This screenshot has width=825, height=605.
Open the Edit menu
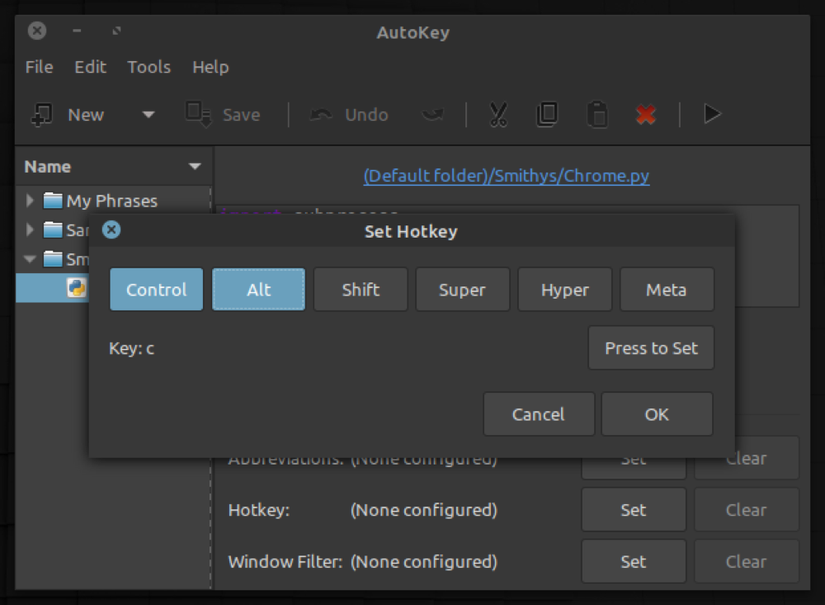click(x=89, y=67)
